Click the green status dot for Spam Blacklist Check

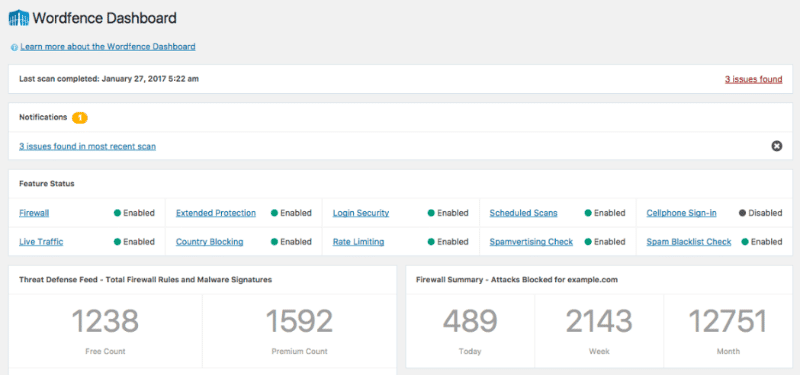(x=744, y=242)
